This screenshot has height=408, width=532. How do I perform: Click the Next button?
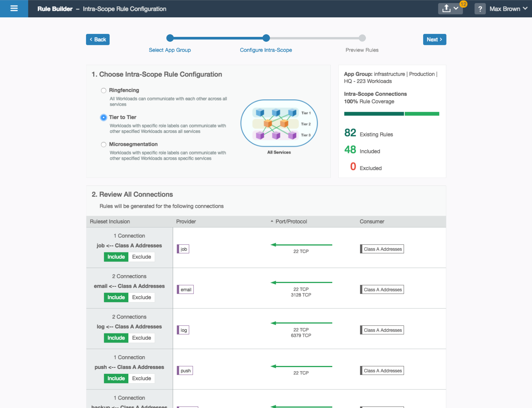(x=434, y=39)
